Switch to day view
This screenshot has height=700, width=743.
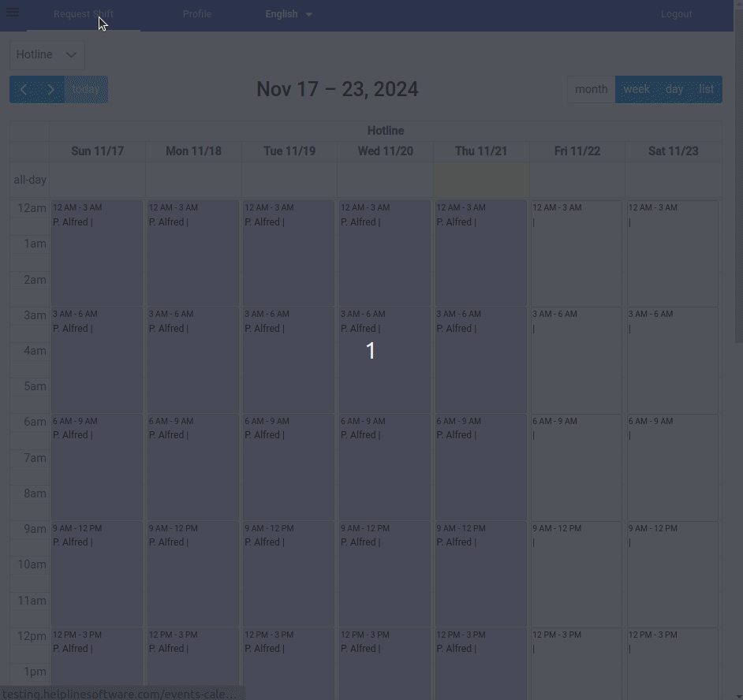click(674, 89)
